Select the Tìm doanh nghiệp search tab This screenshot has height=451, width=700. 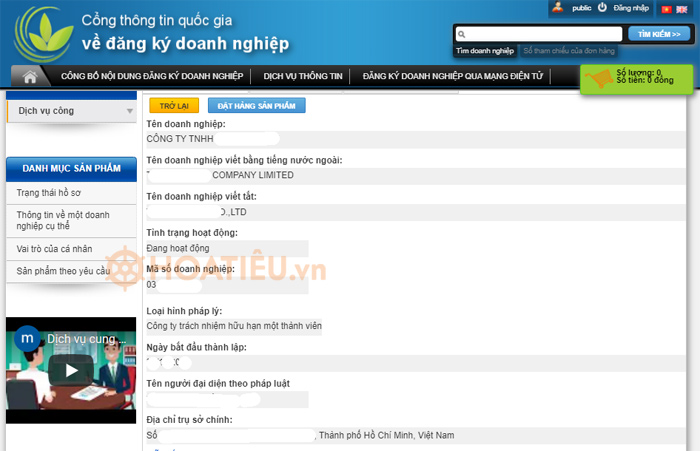point(485,50)
